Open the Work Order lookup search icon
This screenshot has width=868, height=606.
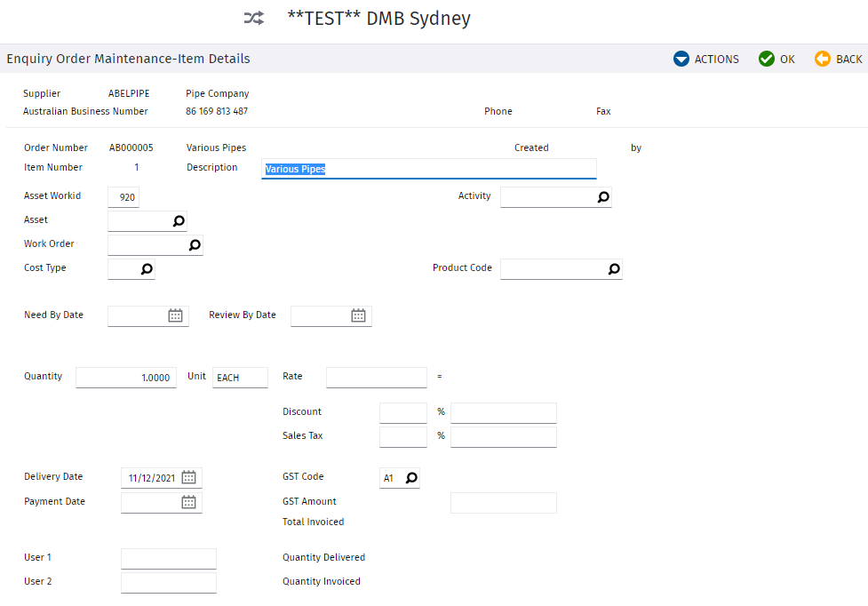pos(195,245)
